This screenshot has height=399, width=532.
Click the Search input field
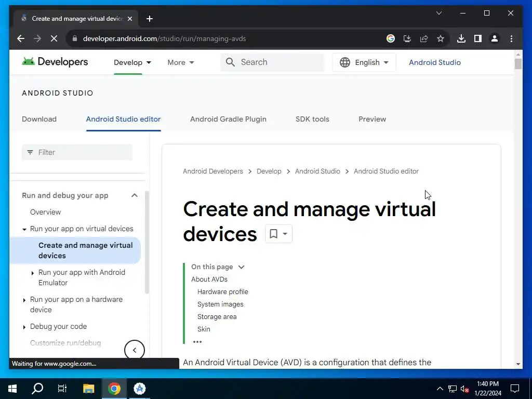[272, 62]
